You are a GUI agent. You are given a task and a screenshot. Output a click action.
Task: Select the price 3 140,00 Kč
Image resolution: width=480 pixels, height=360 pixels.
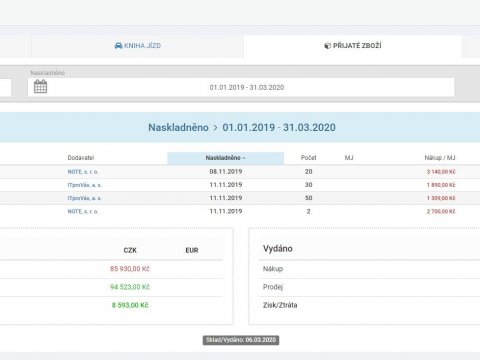441,172
